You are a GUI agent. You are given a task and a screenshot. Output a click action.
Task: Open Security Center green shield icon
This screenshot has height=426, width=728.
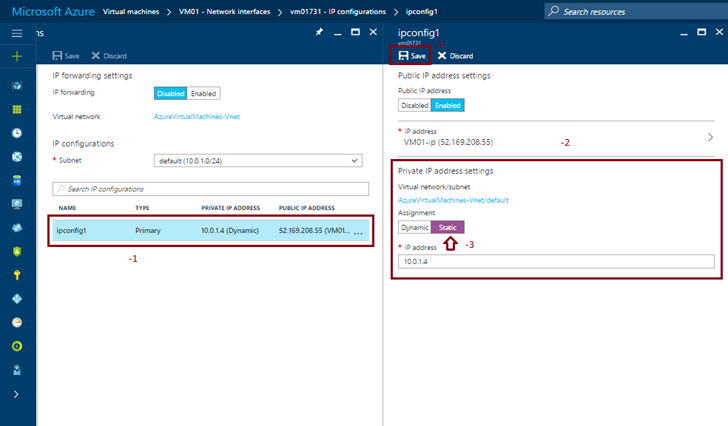click(17, 252)
